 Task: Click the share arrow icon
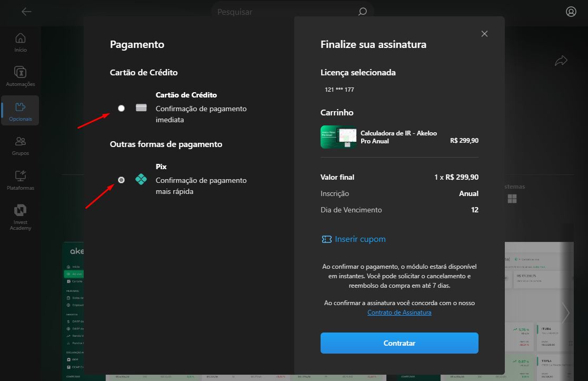pos(561,61)
